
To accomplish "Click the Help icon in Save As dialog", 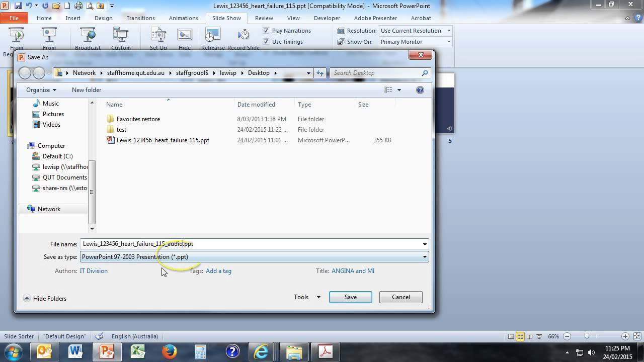I will (x=420, y=90).
